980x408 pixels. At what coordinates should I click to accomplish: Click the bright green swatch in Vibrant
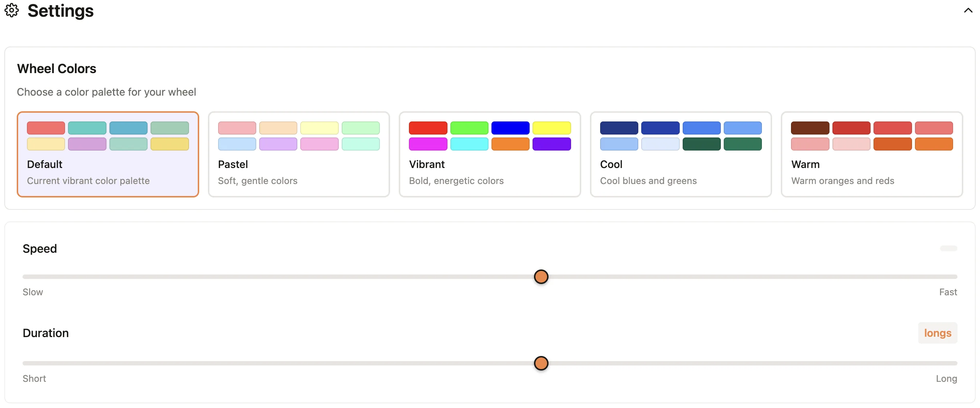469,128
